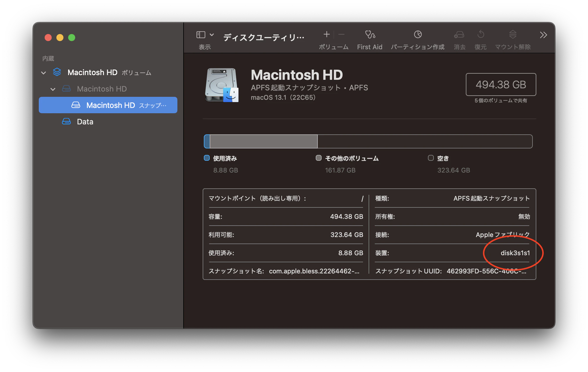Select the Data volume in sidebar
The width and height of the screenshot is (588, 372).
[108, 122]
